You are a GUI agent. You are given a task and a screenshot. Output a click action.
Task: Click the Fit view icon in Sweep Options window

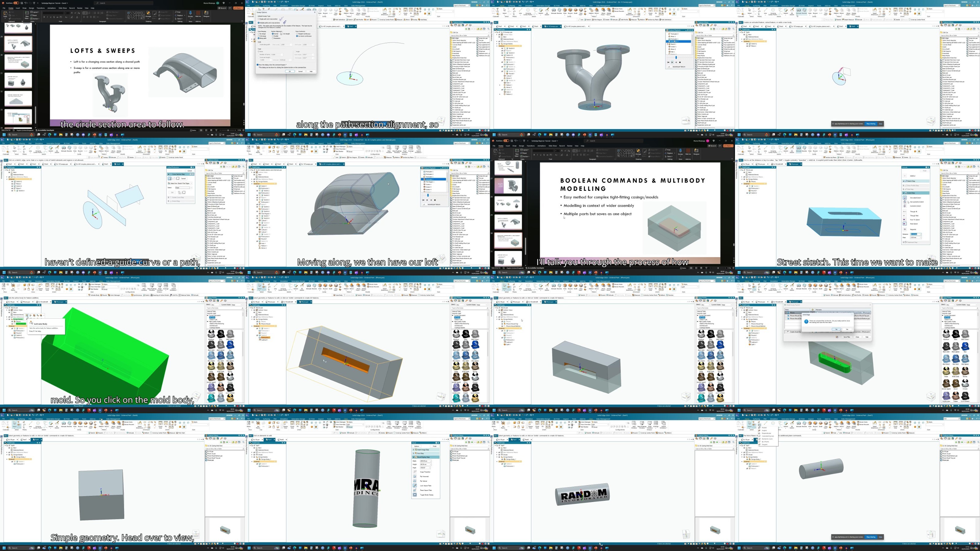pos(411,11)
